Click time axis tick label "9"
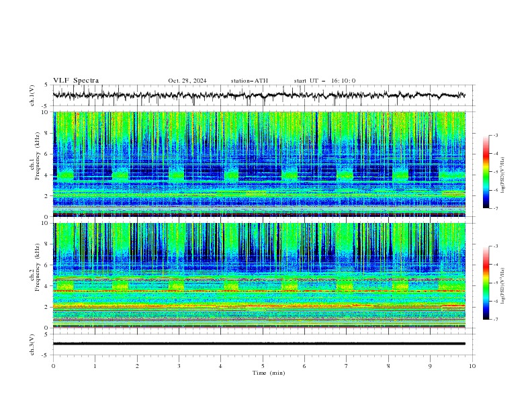Screen dimensions: 532x411 430,366
